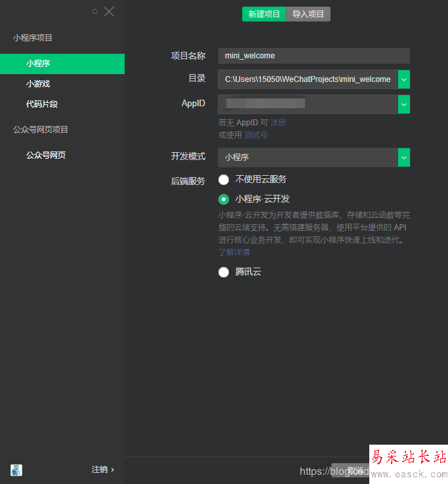Image resolution: width=448 pixels, height=484 pixels.
Task: Close the project dialog with X icon
Action: [x=110, y=12]
